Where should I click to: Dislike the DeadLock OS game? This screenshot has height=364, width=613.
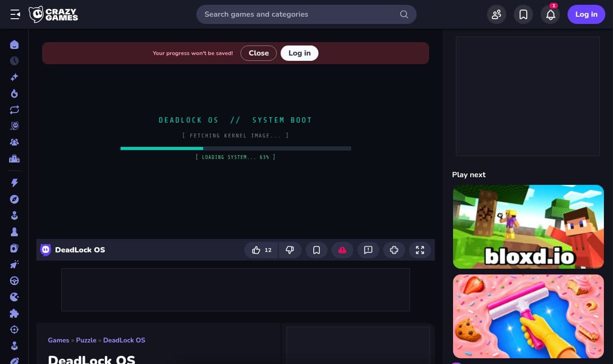click(x=290, y=250)
